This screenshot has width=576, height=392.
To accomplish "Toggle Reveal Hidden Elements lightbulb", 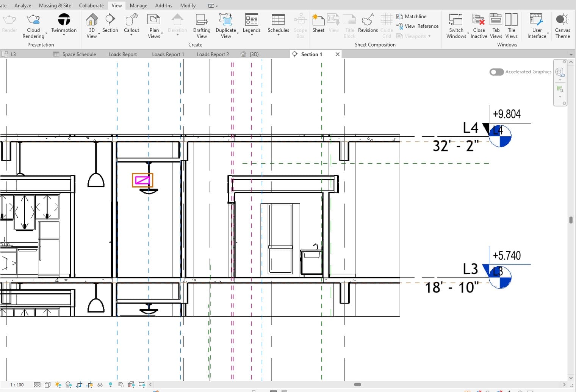I will pos(110,385).
